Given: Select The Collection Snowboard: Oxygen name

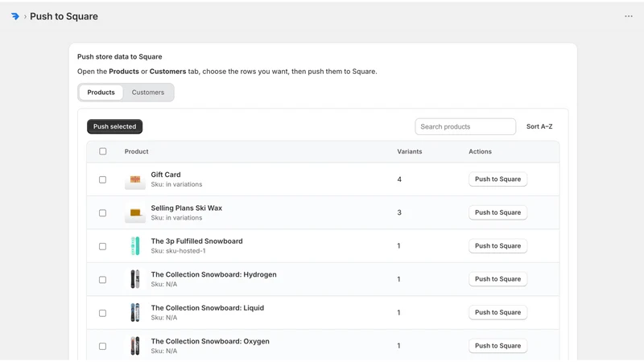Looking at the screenshot, I should pos(210,341).
